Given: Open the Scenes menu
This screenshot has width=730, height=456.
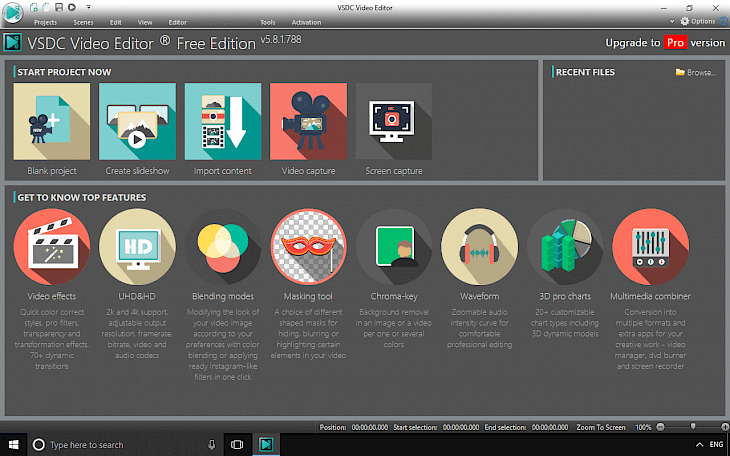Looking at the screenshot, I should pos(83,22).
